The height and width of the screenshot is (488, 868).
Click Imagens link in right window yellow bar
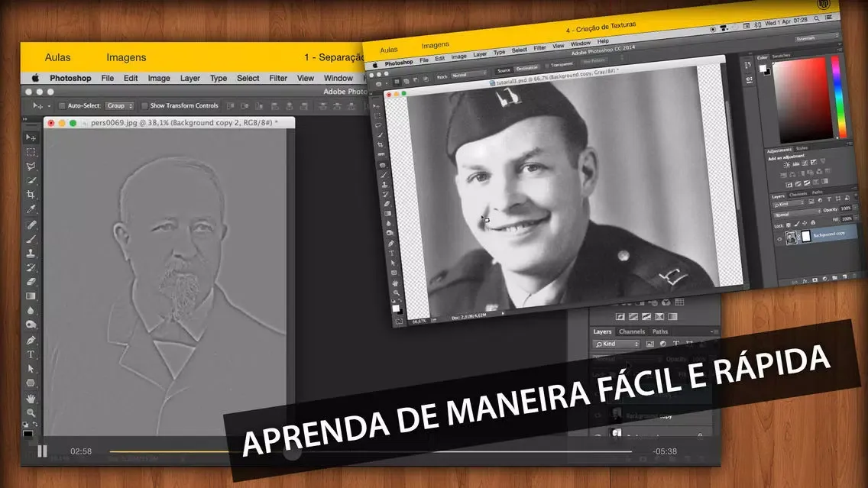pos(435,45)
